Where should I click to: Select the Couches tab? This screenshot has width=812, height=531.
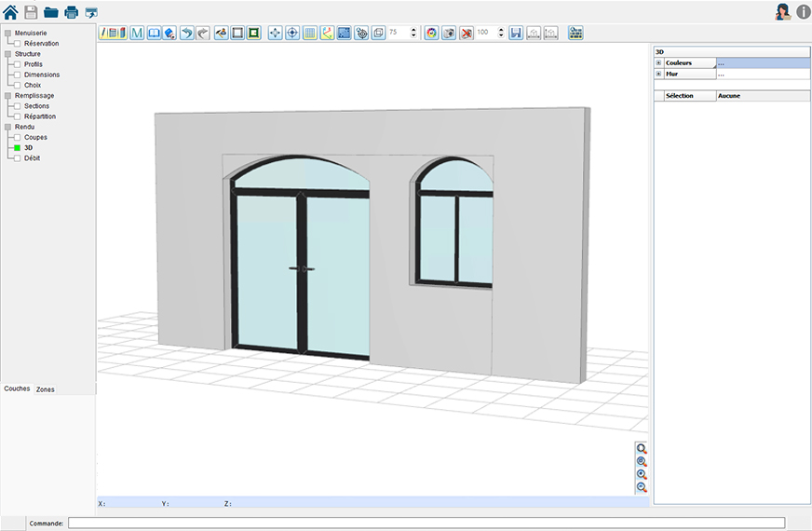click(x=17, y=388)
